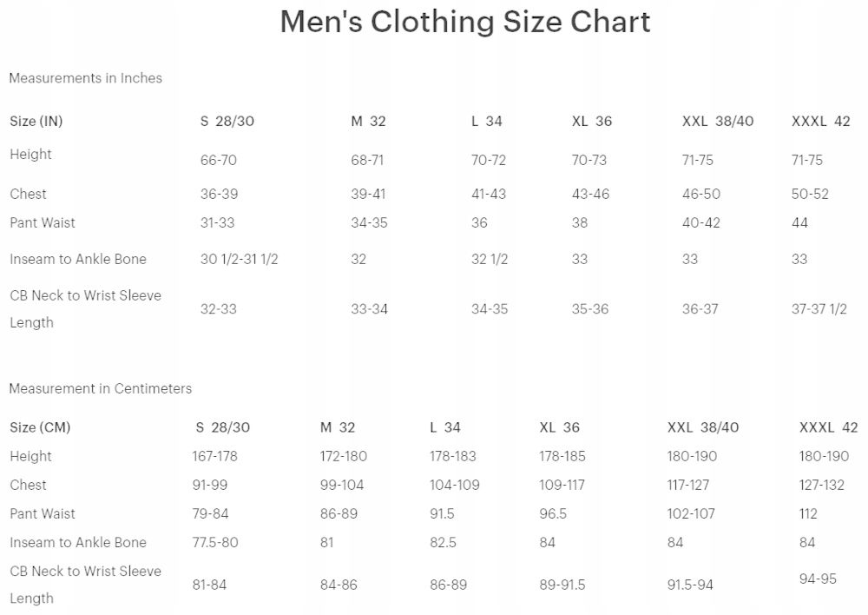
Task: Click the "91.5-94" sleeve length value
Action: click(x=690, y=585)
